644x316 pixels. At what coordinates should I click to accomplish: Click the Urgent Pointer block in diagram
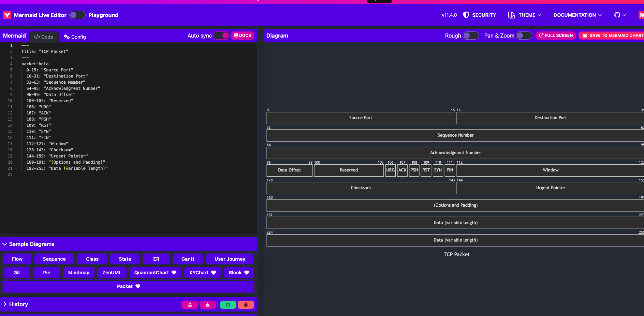click(551, 188)
